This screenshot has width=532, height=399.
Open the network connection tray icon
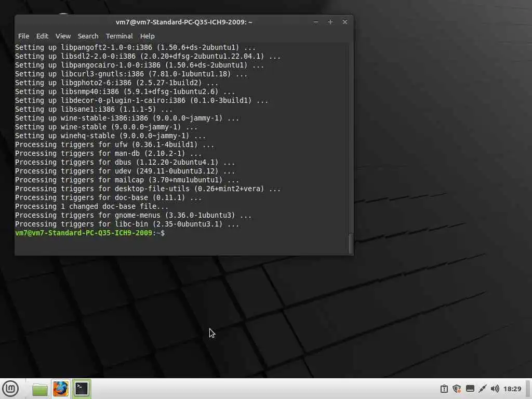483,389
